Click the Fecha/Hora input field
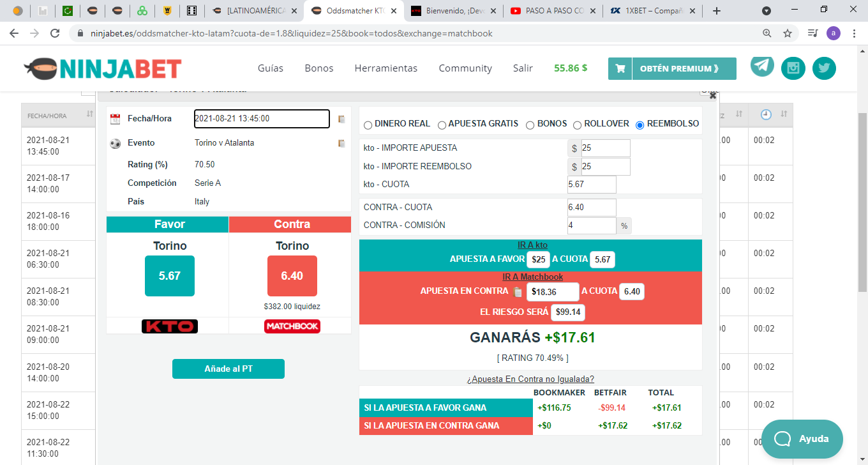The image size is (868, 465). coord(262,119)
